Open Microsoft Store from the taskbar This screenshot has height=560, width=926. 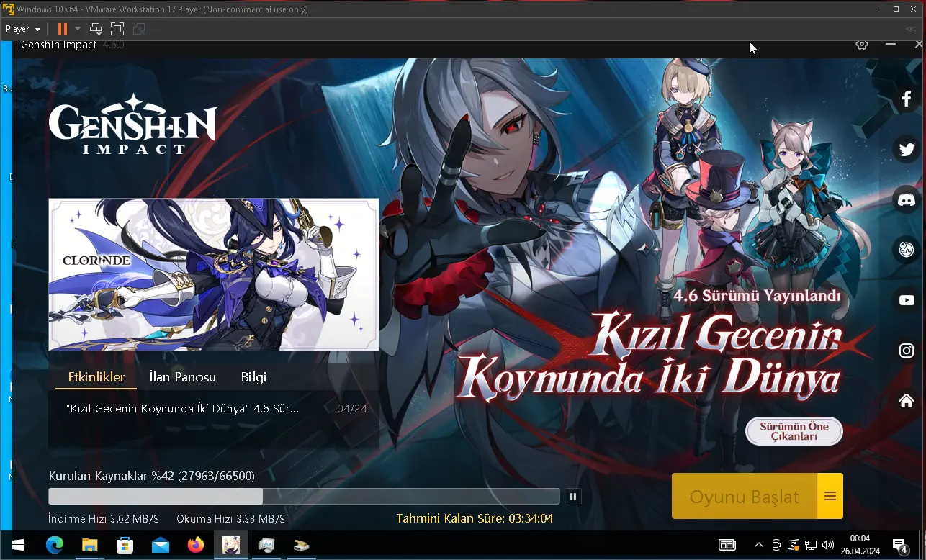point(125,545)
